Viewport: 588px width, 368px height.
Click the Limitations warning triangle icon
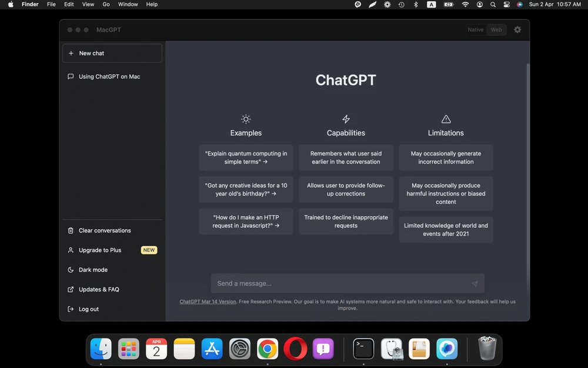pos(446,119)
